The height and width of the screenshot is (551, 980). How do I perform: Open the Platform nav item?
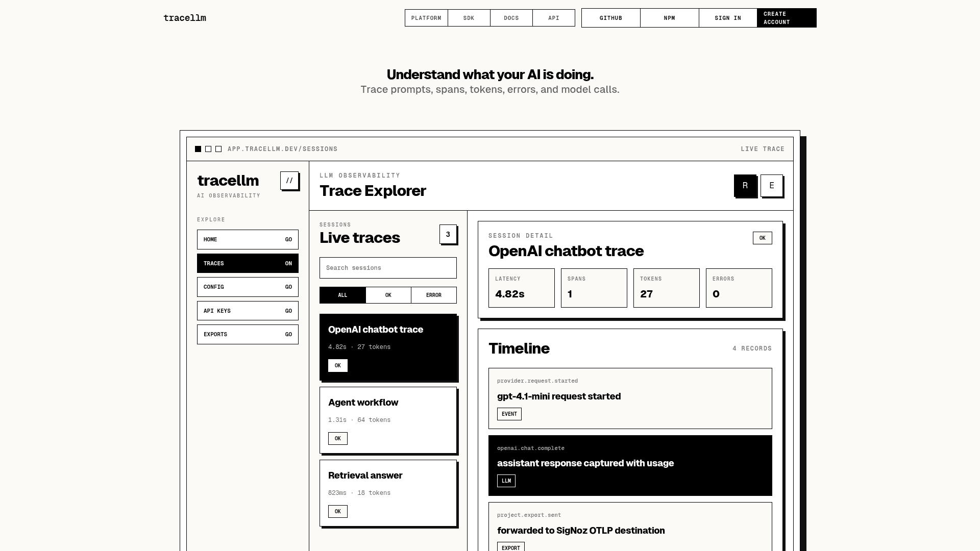click(x=426, y=18)
